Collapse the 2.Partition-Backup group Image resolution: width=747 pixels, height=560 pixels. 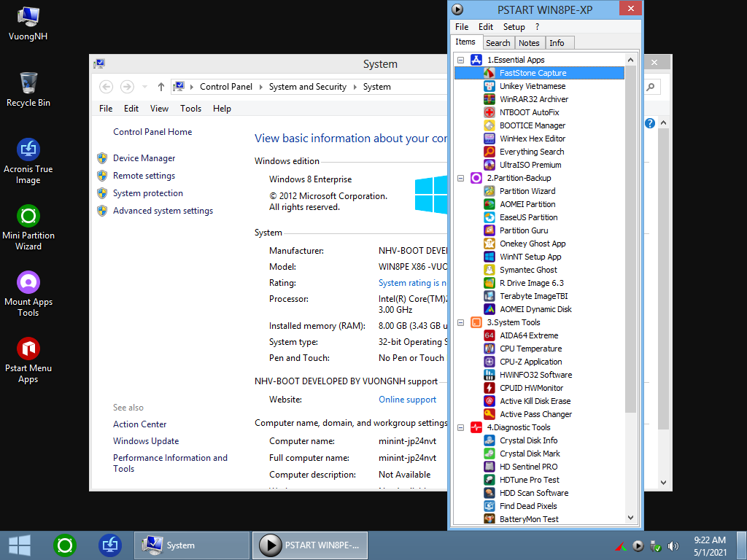[x=461, y=178]
